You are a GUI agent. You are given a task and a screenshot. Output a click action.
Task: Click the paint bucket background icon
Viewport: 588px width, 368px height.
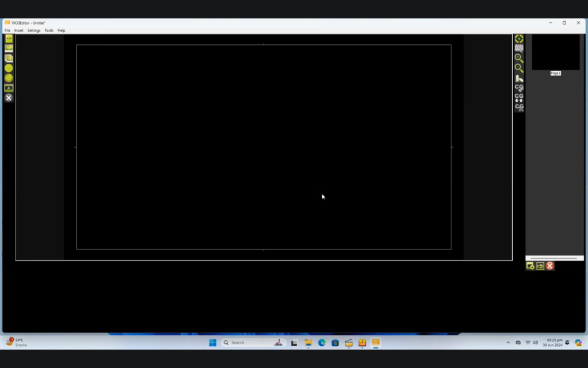(x=519, y=78)
